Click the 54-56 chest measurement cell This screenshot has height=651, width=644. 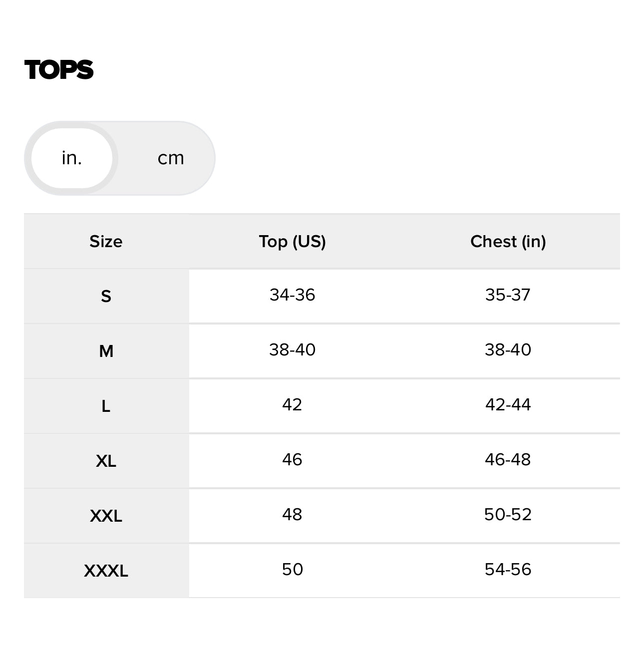tap(508, 570)
